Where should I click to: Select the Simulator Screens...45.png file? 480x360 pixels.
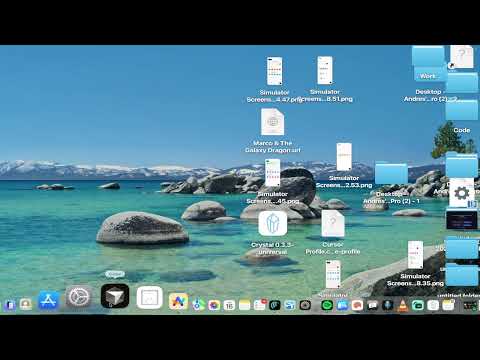[273, 173]
